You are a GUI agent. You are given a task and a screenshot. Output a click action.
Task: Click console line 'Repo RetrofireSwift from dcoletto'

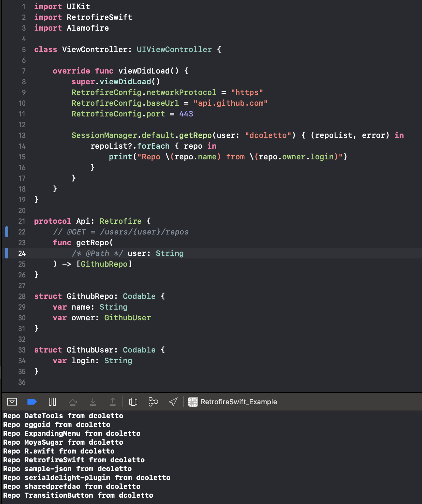(x=74, y=460)
